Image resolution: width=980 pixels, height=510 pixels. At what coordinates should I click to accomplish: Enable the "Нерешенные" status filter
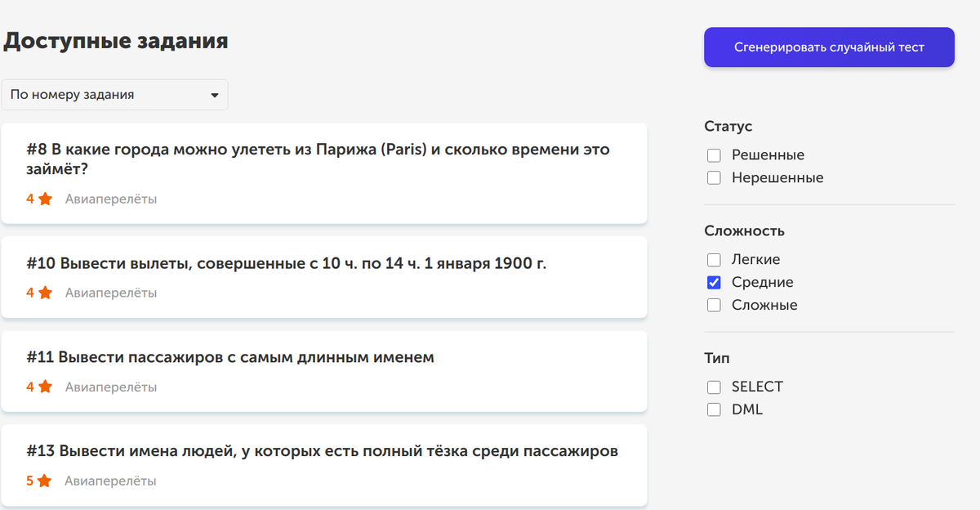714,177
